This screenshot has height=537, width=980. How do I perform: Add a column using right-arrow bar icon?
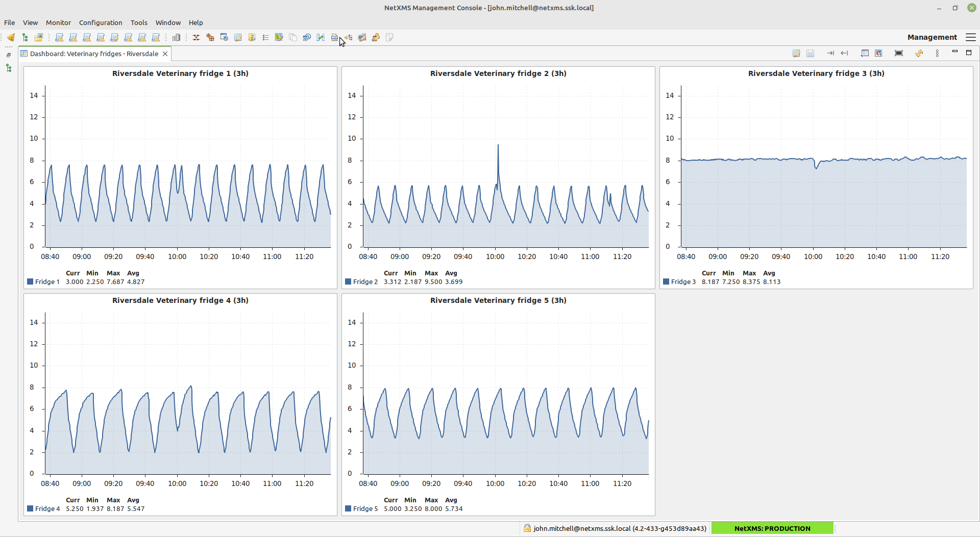830,53
